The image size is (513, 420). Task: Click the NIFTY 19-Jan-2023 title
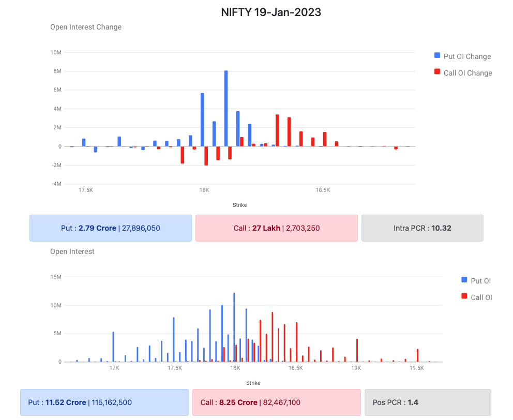271,12
